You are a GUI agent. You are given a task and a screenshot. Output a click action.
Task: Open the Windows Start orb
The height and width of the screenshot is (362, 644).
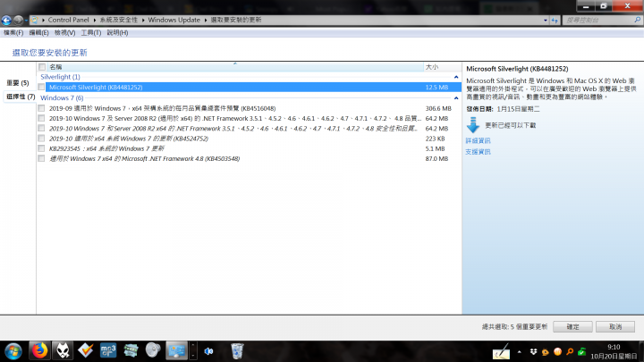[13, 351]
